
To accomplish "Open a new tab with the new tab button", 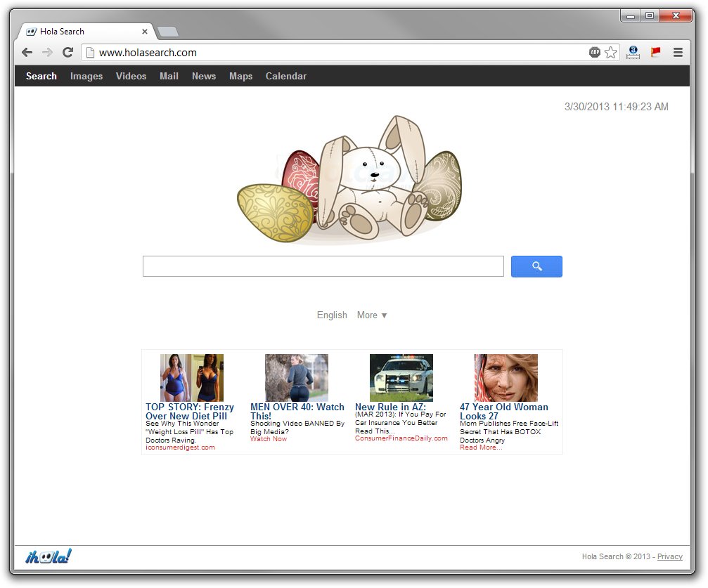I will 168,32.
